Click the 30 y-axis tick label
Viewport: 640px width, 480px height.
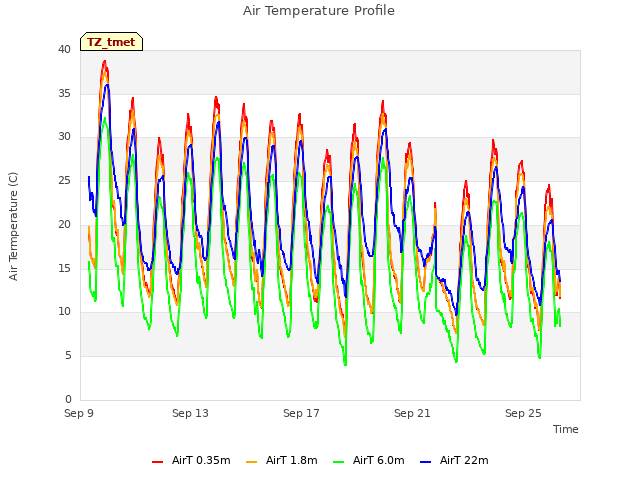click(64, 137)
